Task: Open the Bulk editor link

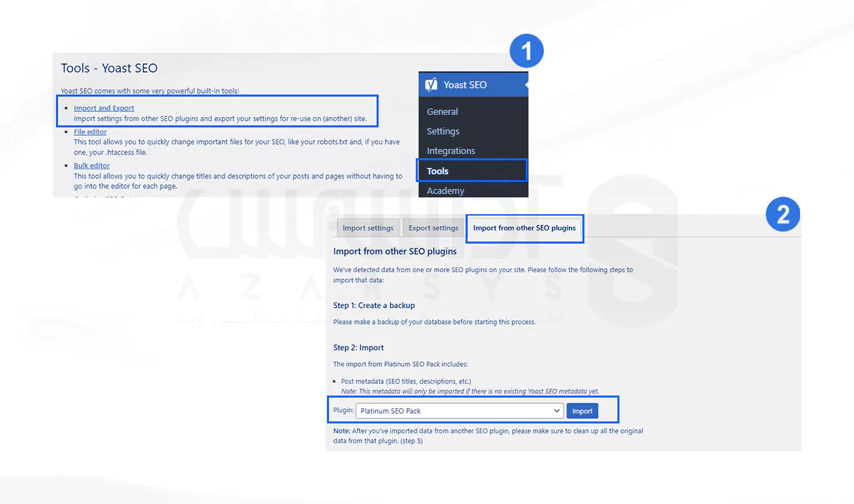Action: 92,166
